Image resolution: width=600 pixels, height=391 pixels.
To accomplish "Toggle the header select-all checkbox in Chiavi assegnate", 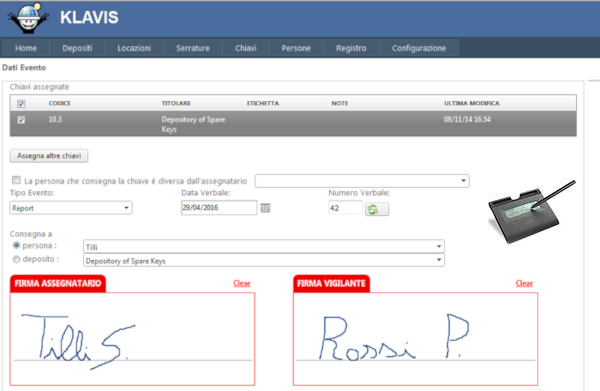I will click(x=21, y=103).
